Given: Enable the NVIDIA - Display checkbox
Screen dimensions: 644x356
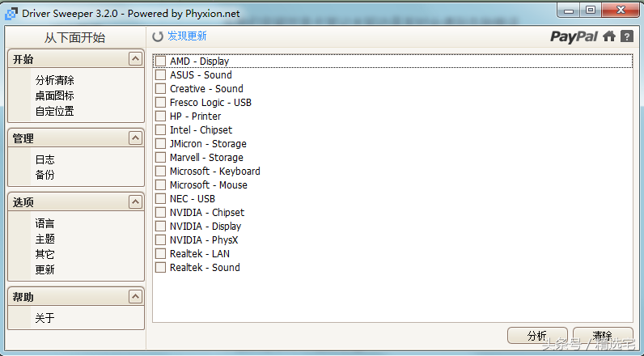Looking at the screenshot, I should click(160, 227).
